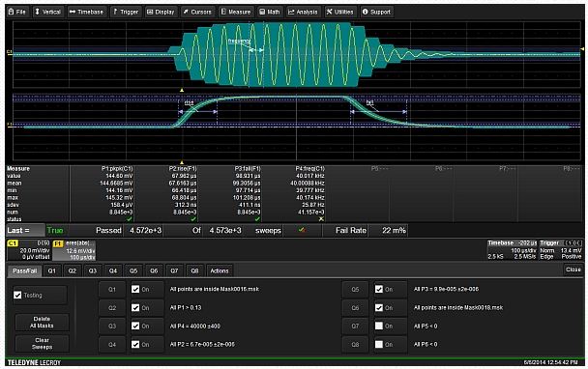Screen dimensions: 588x369
Task: Open the Analysis menu
Action: point(303,12)
